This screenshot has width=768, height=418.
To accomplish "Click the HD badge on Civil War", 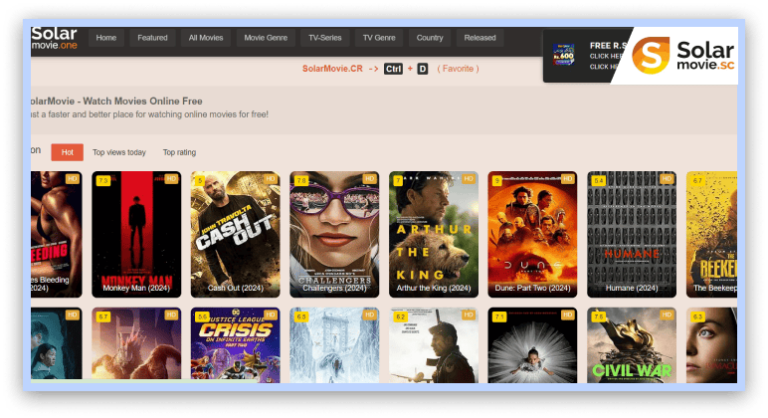I will (x=667, y=315).
